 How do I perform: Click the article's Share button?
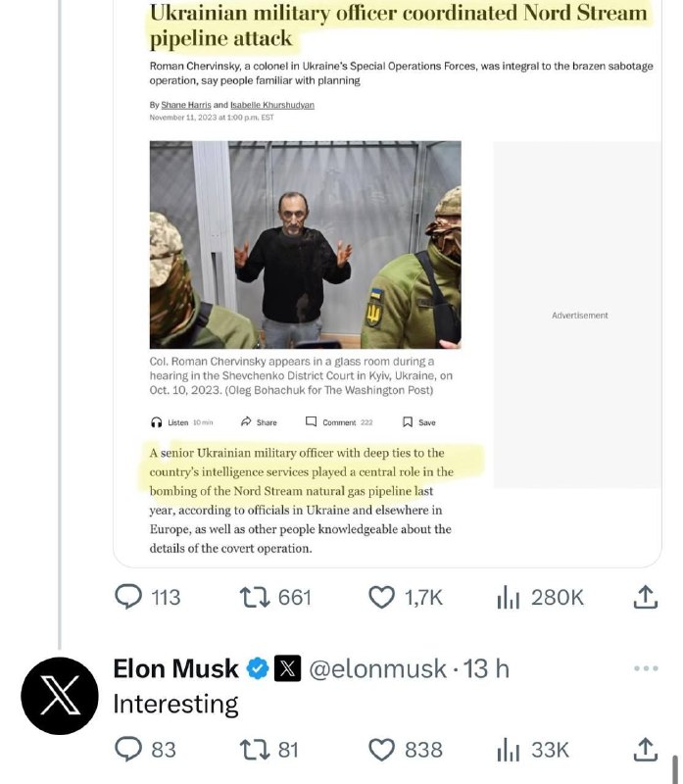259,422
